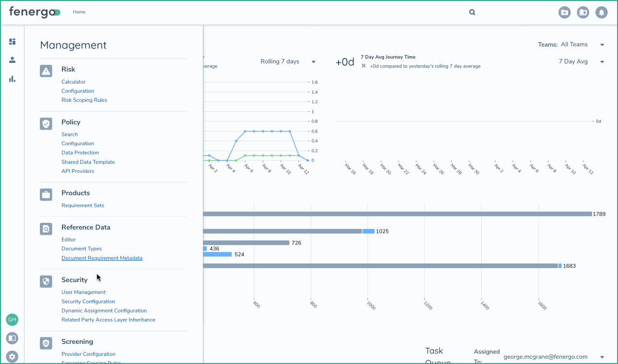Screen dimensions: 618x364
Task: Click Requirement Sets under Products
Action: (x=83, y=206)
